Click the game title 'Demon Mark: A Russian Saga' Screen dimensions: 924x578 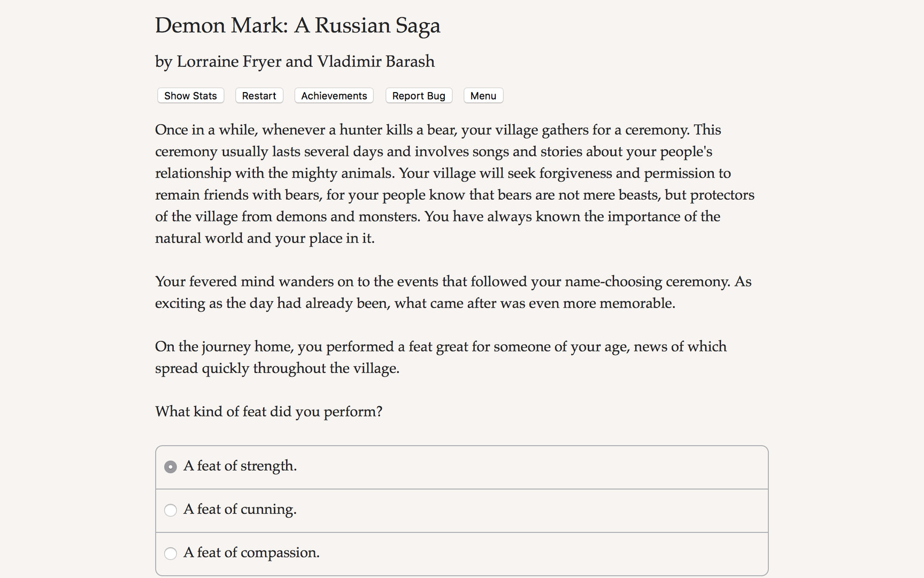point(297,25)
